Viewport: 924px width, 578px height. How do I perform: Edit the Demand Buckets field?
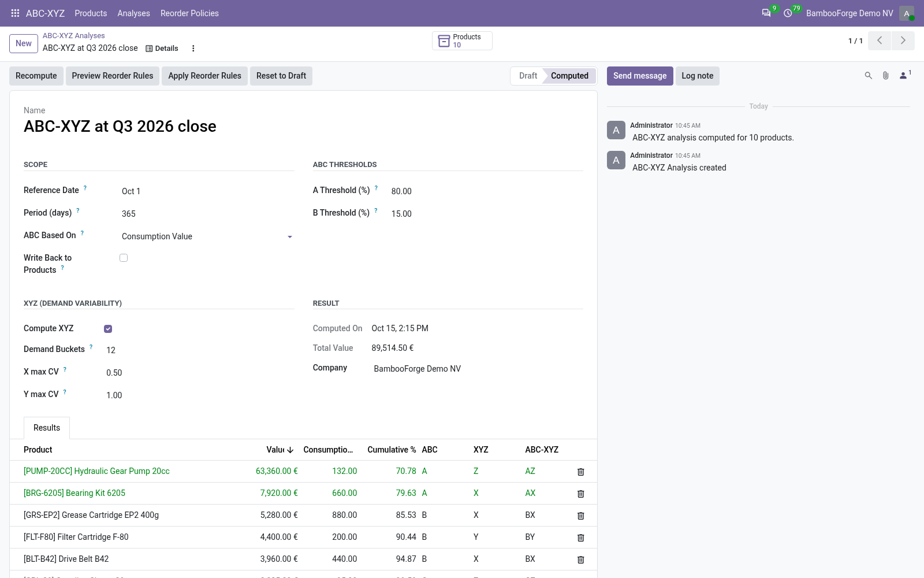200,350
